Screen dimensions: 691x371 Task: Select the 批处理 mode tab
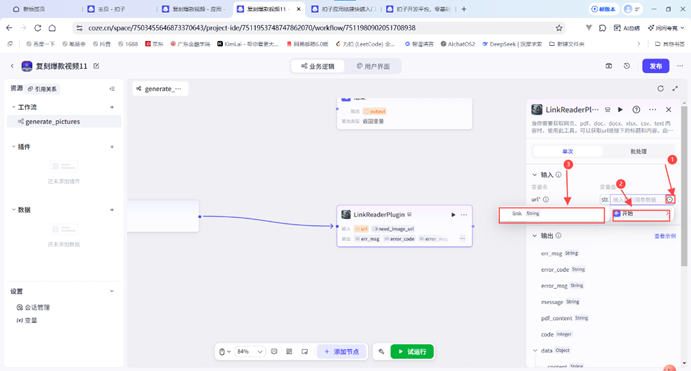pos(638,152)
